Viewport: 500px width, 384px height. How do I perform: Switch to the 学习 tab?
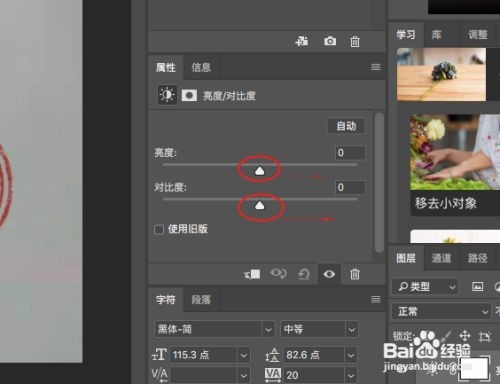tap(406, 34)
